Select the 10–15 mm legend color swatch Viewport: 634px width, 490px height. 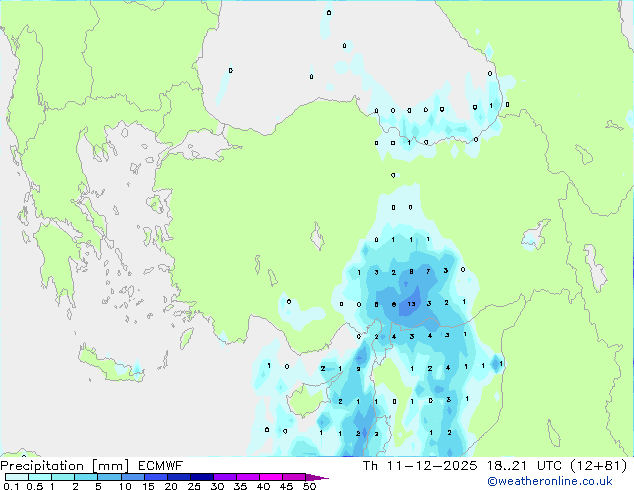pos(132,477)
